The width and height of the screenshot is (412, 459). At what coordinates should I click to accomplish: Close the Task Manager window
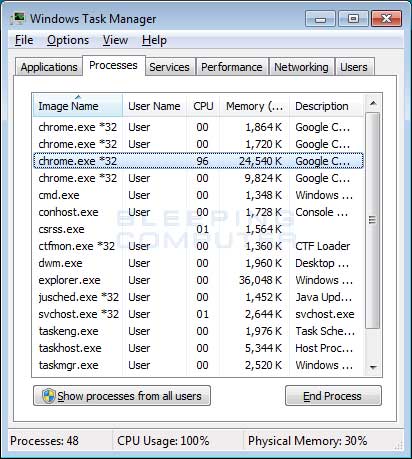coord(386,19)
